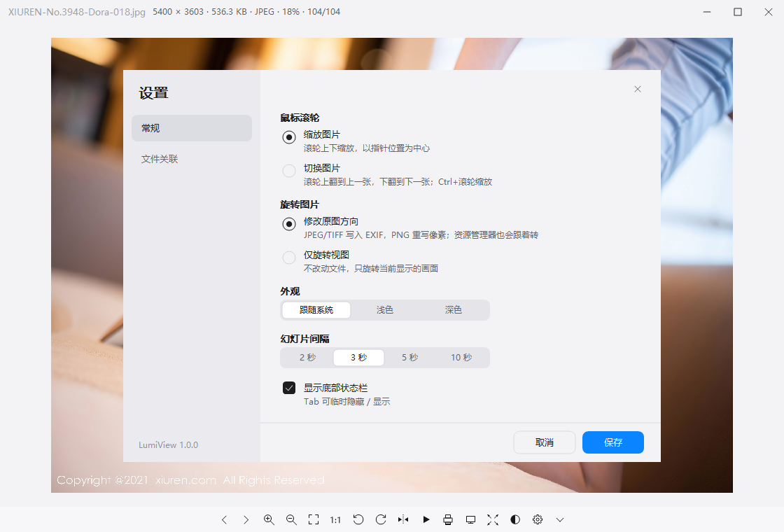Set slideshow interval to 10 秒
784x532 pixels.
tap(461, 358)
